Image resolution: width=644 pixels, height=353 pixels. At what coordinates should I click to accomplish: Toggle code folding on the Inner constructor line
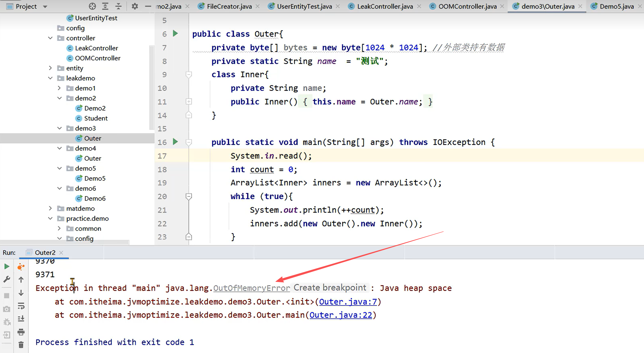tap(189, 101)
